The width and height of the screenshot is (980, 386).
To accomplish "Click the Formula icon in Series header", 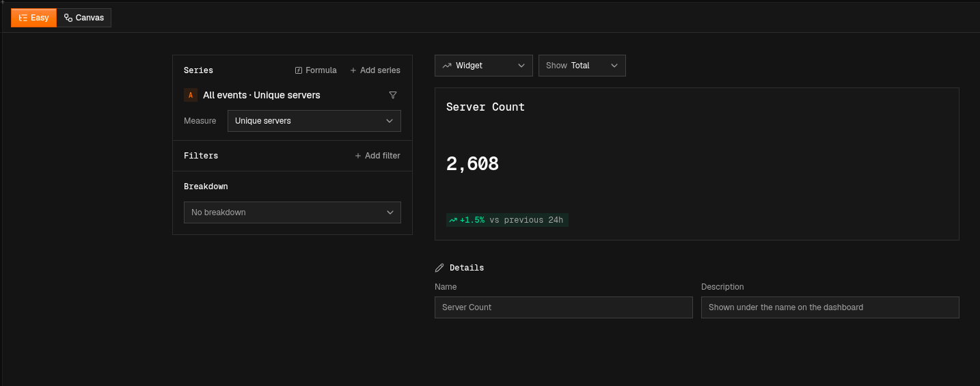I will click(x=299, y=70).
